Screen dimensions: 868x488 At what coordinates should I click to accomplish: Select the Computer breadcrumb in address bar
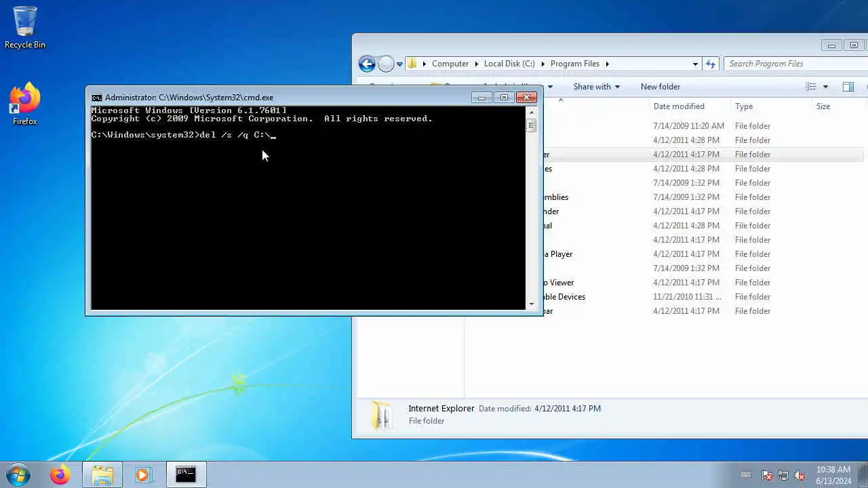pos(450,64)
